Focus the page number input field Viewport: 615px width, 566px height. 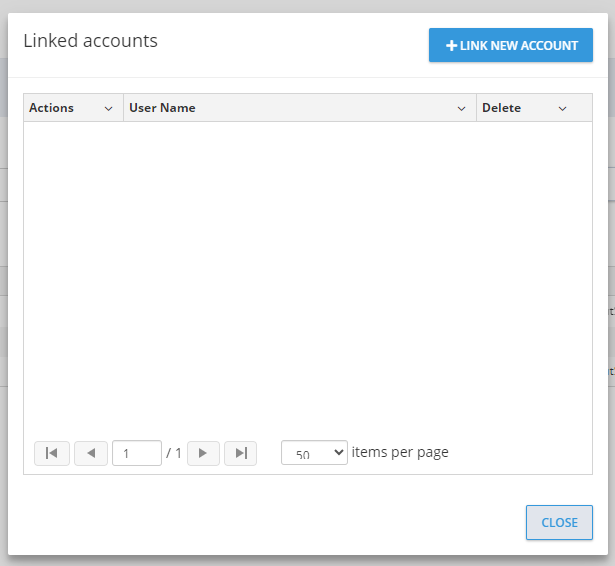coord(137,453)
